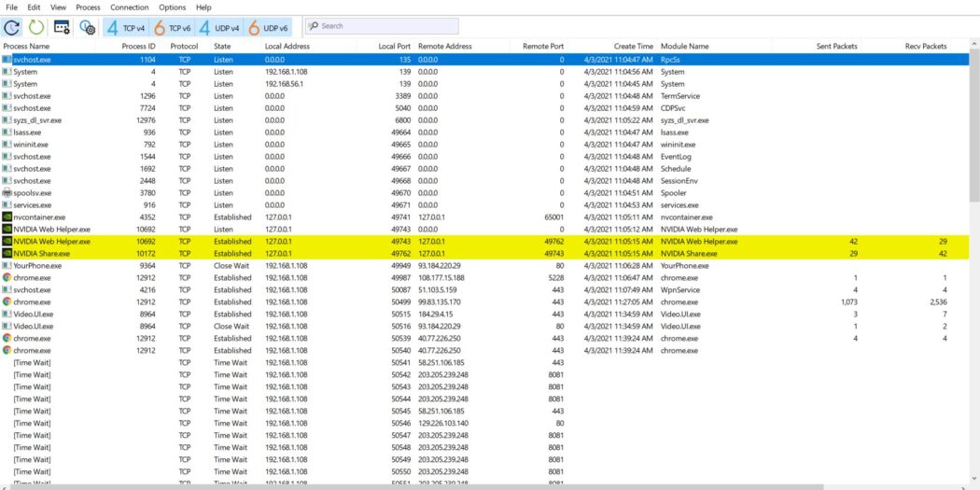Click icon of svchost.exe PID 1104 row
The width and height of the screenshot is (980, 490).
click(7, 60)
